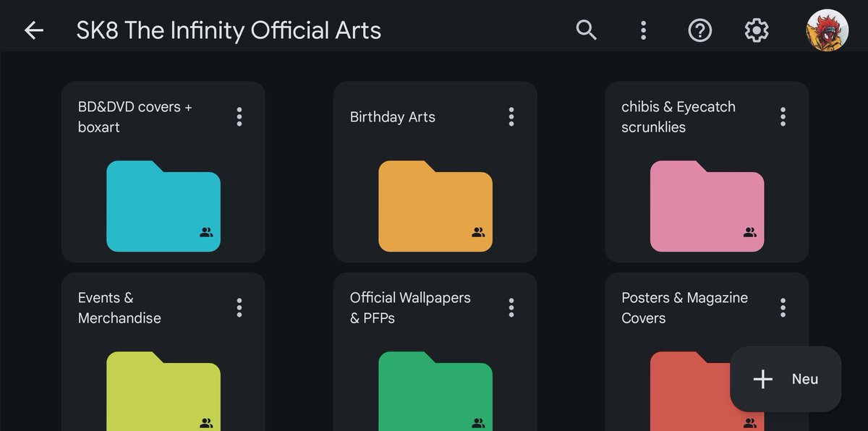The image size is (868, 431).
Task: Open the settings gear icon
Action: [x=757, y=30]
